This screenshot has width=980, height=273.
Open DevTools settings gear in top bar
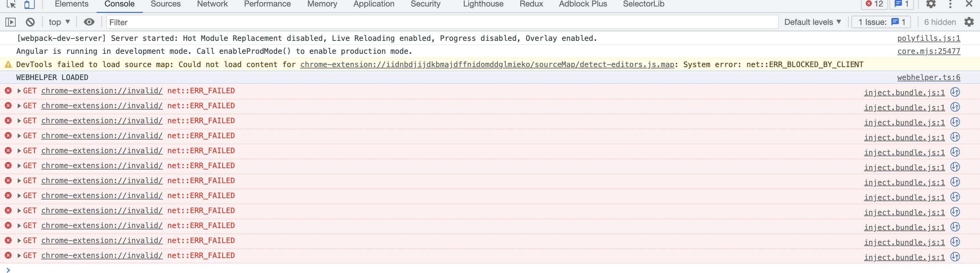[x=931, y=4]
